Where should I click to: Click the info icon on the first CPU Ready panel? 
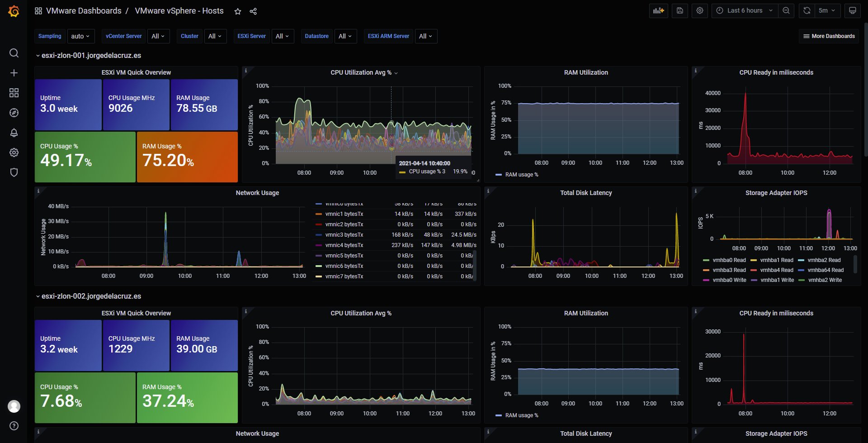[x=696, y=71]
